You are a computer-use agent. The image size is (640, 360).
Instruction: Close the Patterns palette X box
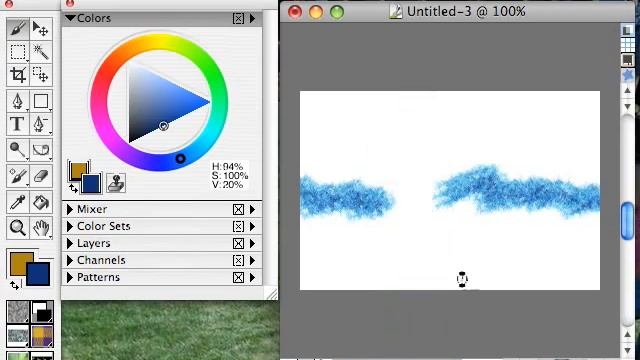(238, 278)
